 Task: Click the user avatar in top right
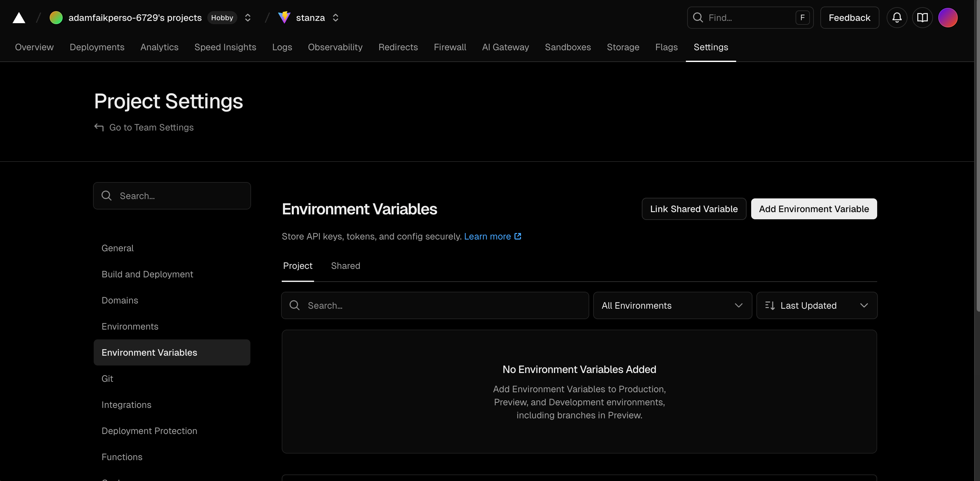(x=947, y=18)
